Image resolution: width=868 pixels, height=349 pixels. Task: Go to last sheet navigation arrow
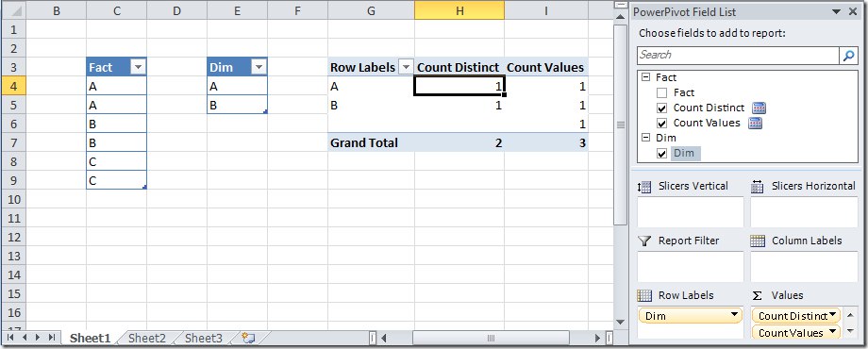pyautogui.click(x=52, y=338)
